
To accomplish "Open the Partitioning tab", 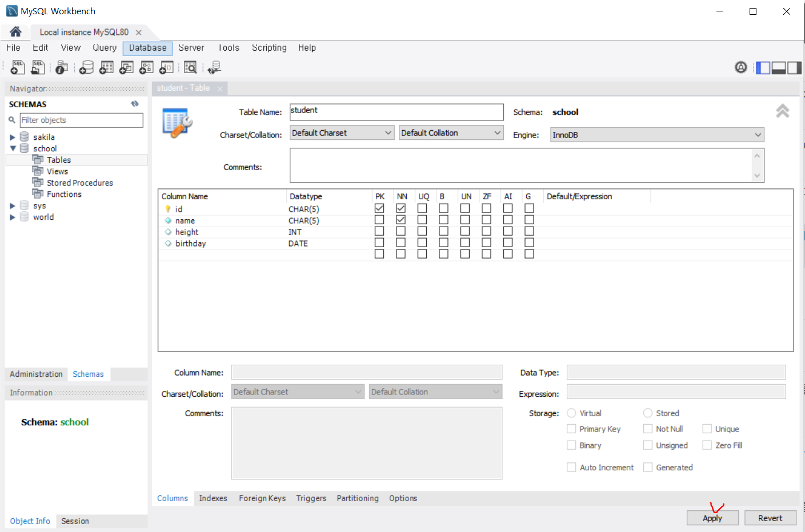I will coord(358,498).
